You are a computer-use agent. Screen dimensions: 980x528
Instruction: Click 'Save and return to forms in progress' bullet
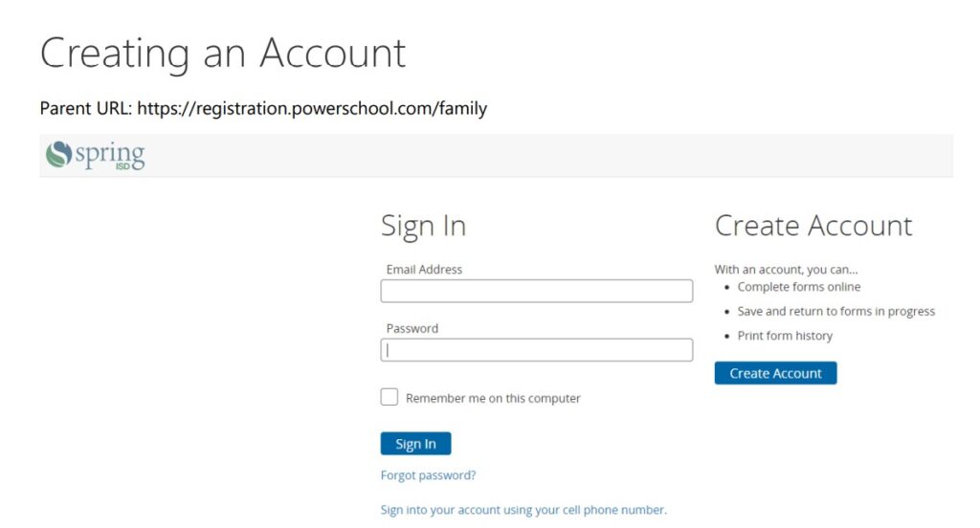(x=835, y=311)
